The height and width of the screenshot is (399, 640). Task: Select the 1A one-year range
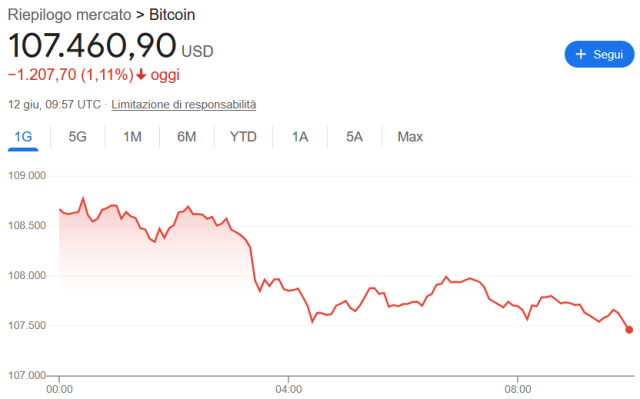[300, 137]
